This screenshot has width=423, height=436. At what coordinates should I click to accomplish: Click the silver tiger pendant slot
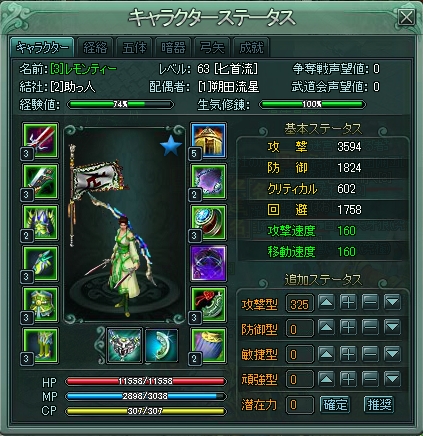tap(124, 346)
